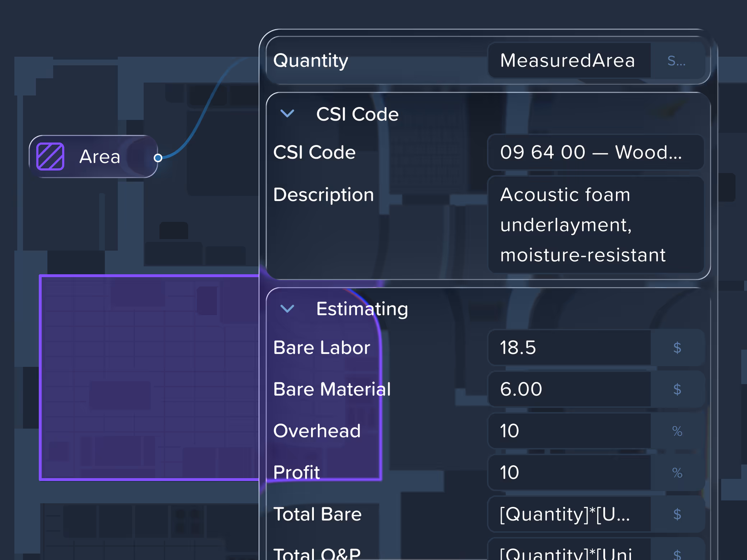
Task: Click the percent unit on Overhead
Action: pos(677,431)
